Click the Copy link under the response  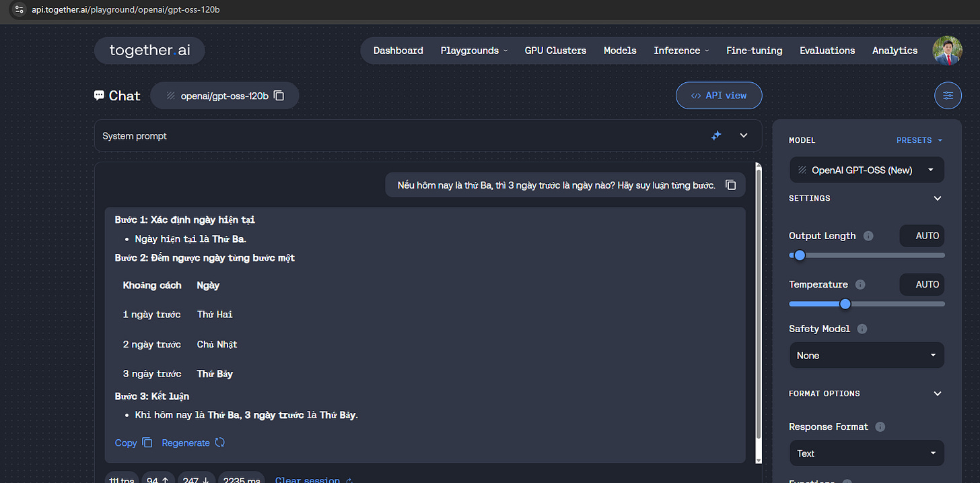(134, 443)
